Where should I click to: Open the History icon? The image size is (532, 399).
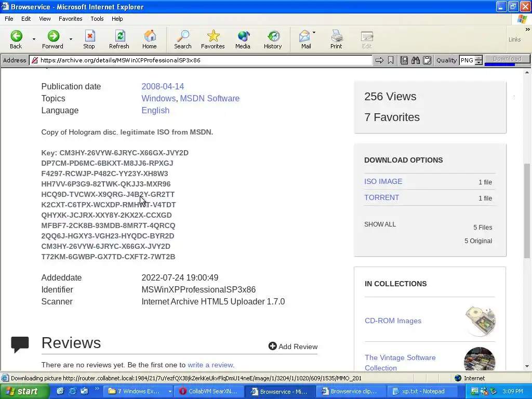pos(273,36)
